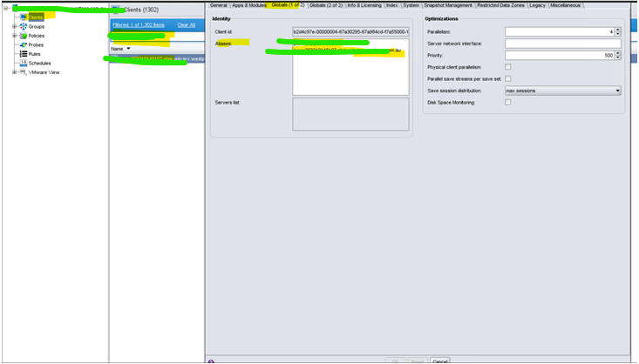Click the Groups node icon
The width and height of the screenshot is (639, 364).
coord(24,26)
